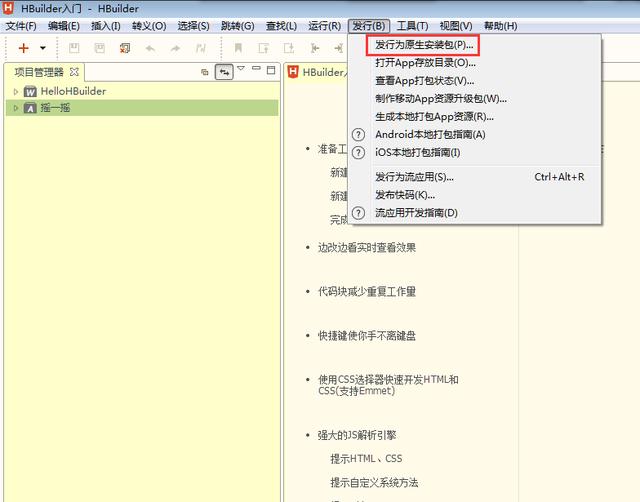Viewport: 640px width, 502px height.
Task: Open the 插入(I) menu
Action: click(106, 26)
